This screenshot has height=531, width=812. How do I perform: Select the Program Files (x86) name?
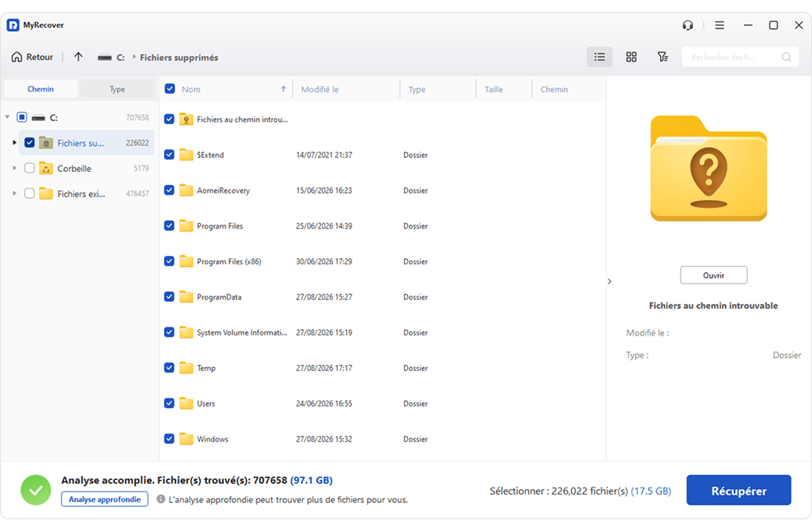point(229,261)
